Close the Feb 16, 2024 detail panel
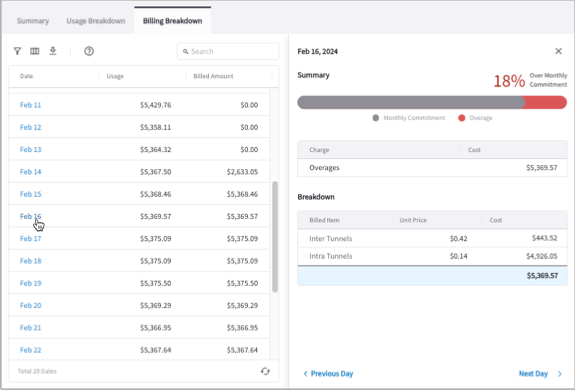Screen dimensions: 575x390 point(558,51)
